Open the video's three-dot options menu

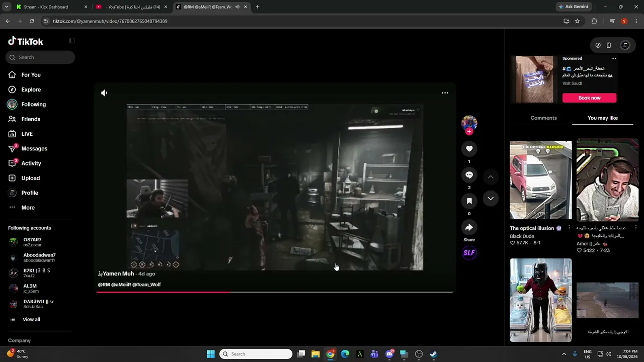coord(445,93)
